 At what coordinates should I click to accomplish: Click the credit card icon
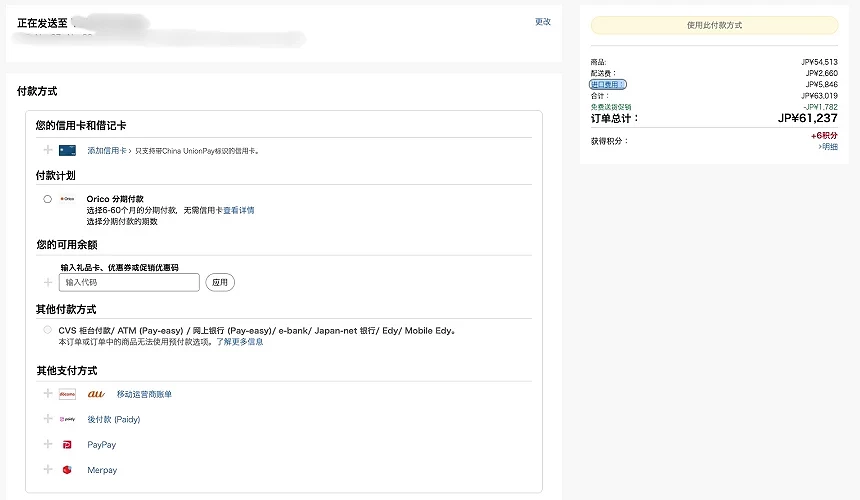point(67,151)
